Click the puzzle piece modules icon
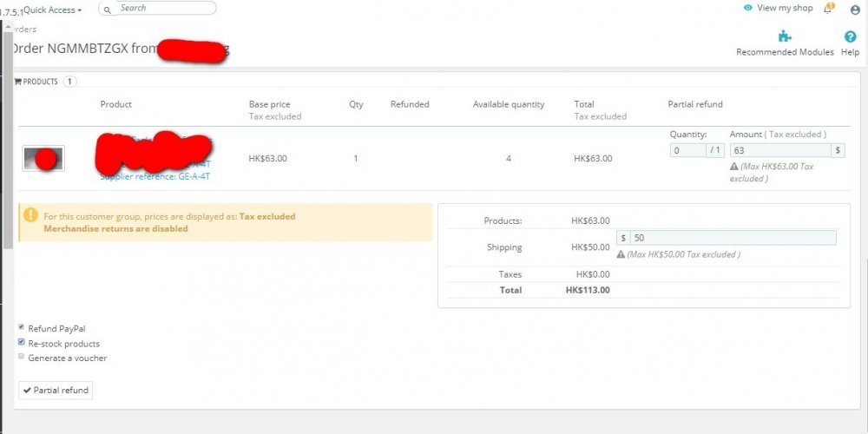Viewport: 868px width, 434px height. [785, 36]
